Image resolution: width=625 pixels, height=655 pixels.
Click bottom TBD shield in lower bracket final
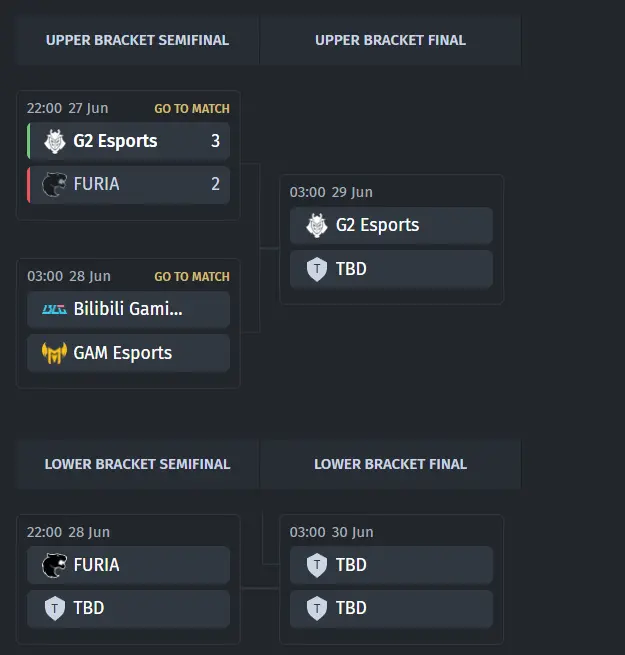[317, 608]
